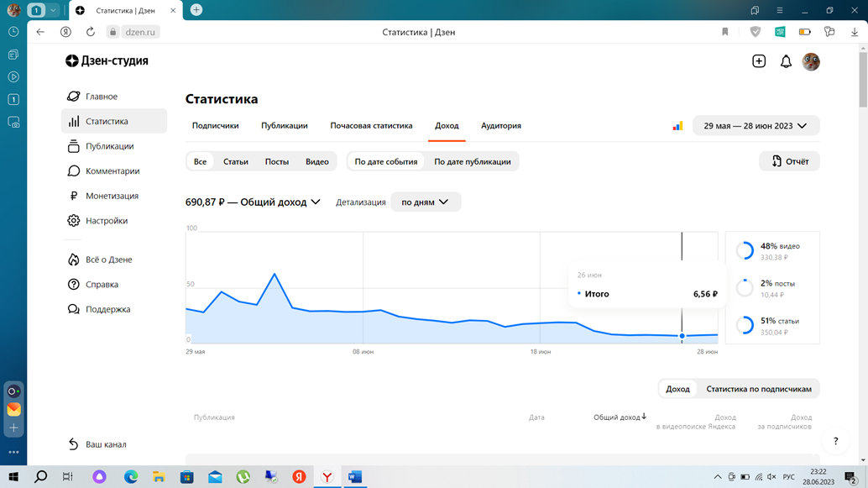
Task: Open Комментарии in the sidebar
Action: (103, 171)
